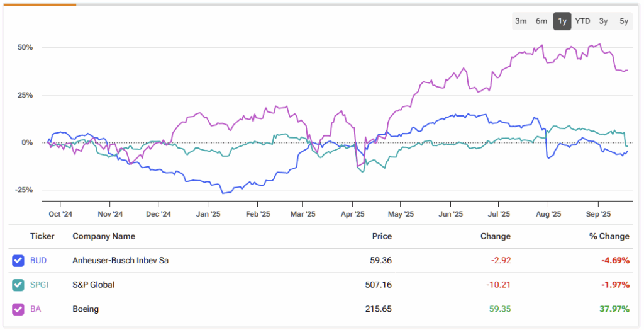Uncheck the BA ticker checkbox

click(x=18, y=309)
